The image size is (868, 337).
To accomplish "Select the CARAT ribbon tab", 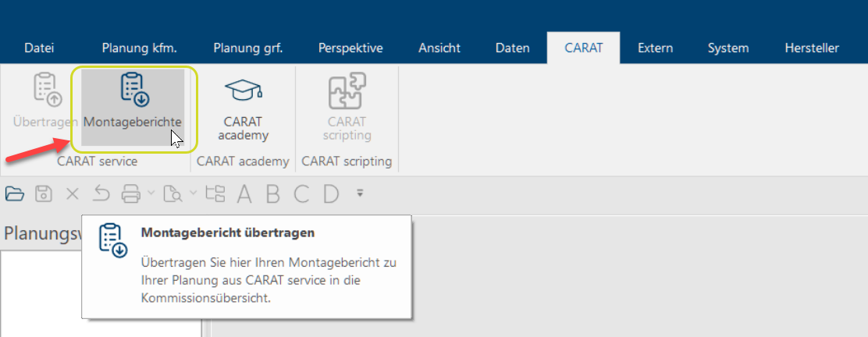I will click(x=583, y=48).
